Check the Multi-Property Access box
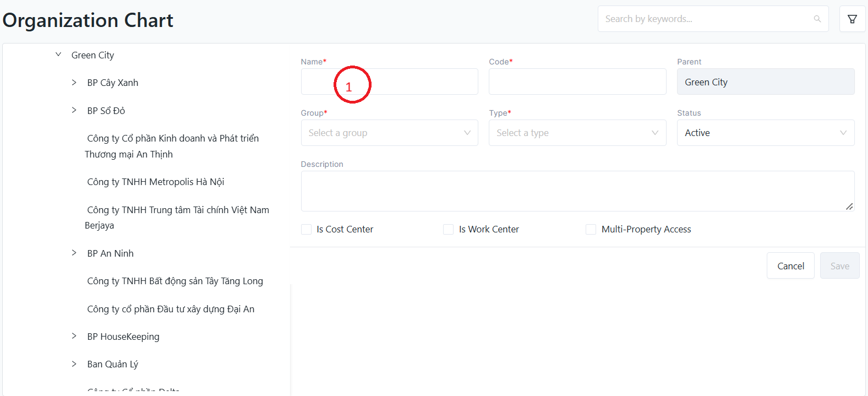 coord(591,229)
